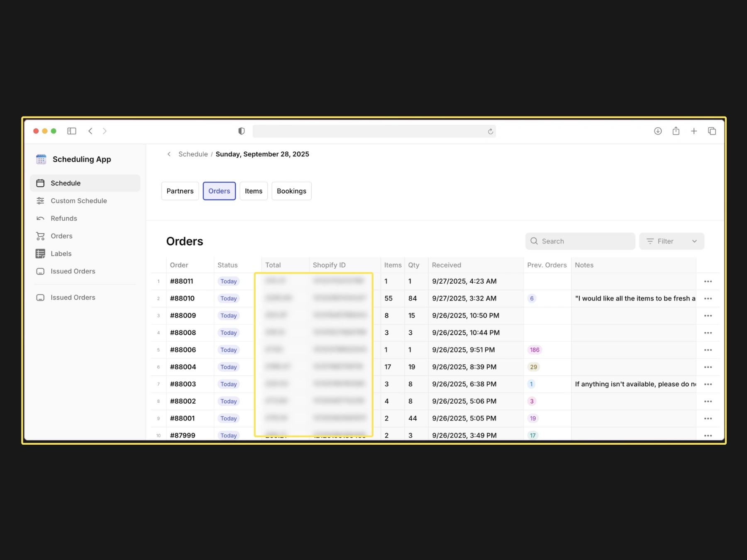The height and width of the screenshot is (560, 747).
Task: Open a new tab with the plus icon
Action: click(x=694, y=131)
